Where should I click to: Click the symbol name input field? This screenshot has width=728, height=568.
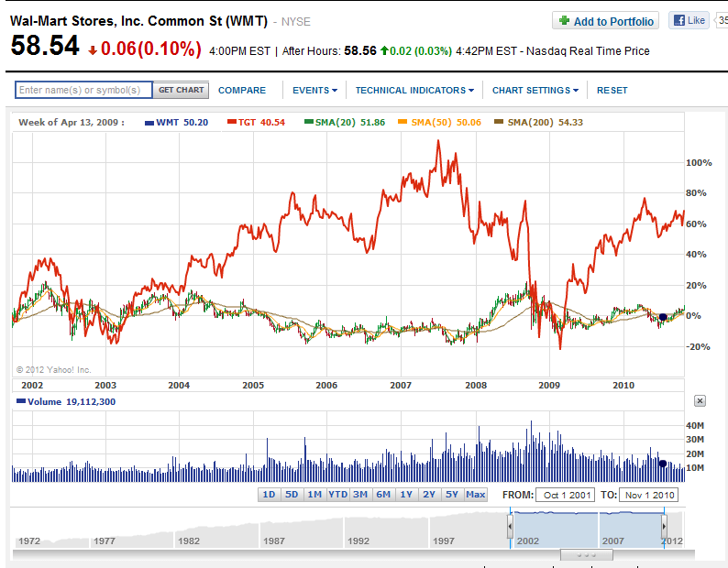(x=83, y=90)
